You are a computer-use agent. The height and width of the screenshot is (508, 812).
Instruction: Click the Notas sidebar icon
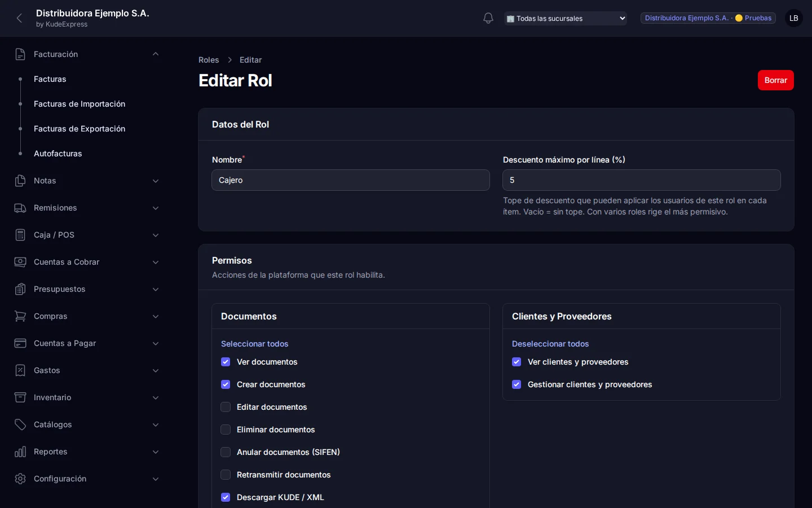[20, 181]
